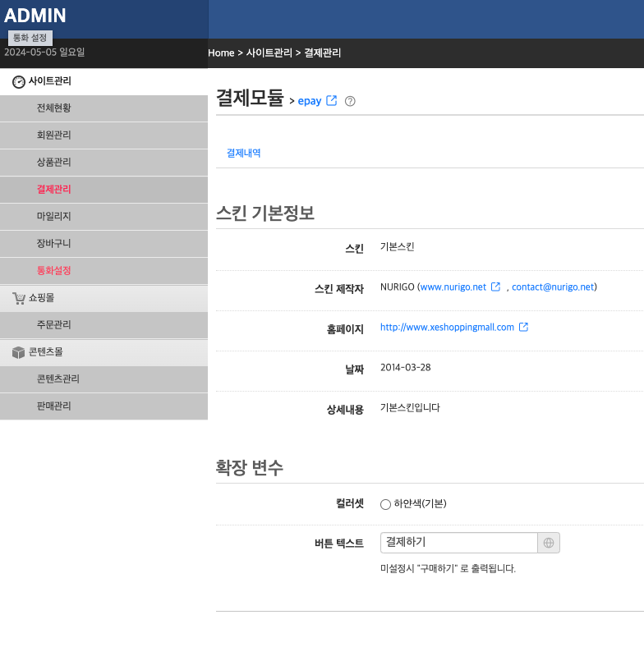The image size is (644, 647).
Task: Click the 확장 변수 section heading
Action: point(250,467)
